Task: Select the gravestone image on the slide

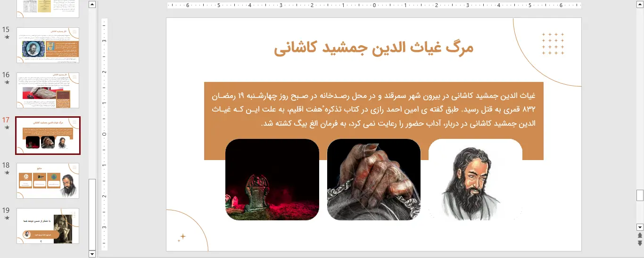Action: (x=272, y=180)
